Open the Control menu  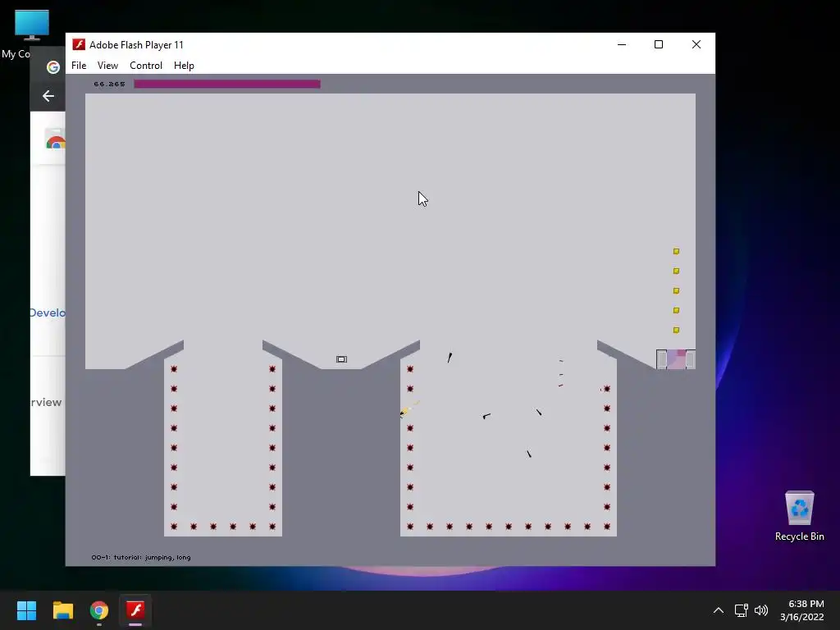146,66
